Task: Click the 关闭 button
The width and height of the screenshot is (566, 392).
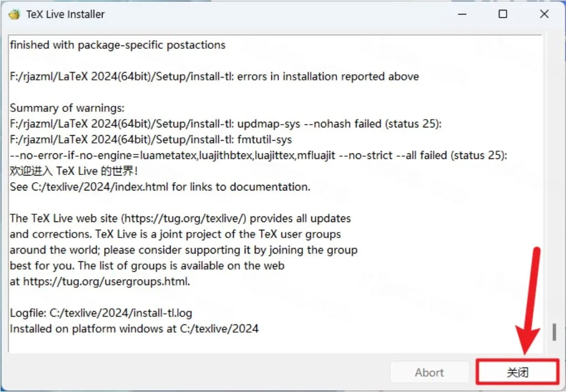Action: click(x=518, y=372)
